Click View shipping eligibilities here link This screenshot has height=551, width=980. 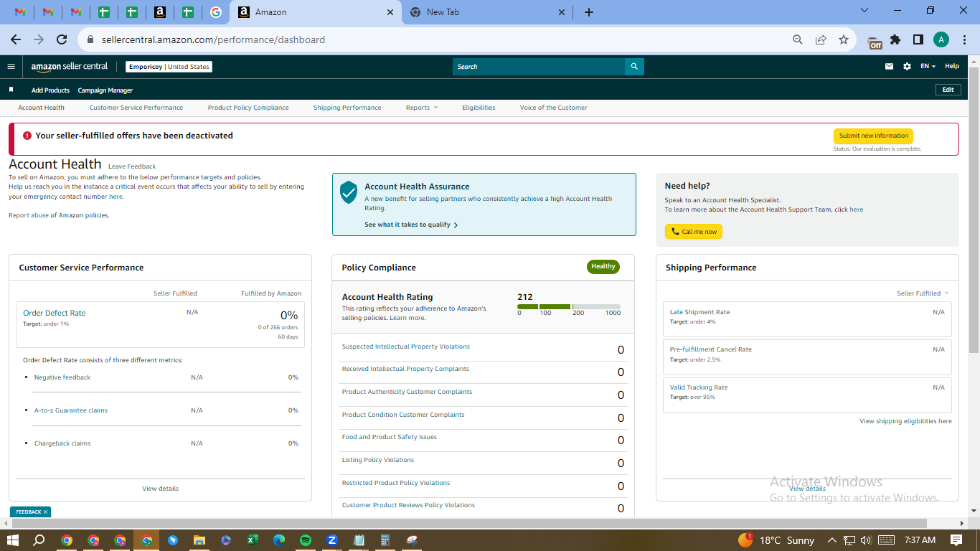tap(906, 421)
